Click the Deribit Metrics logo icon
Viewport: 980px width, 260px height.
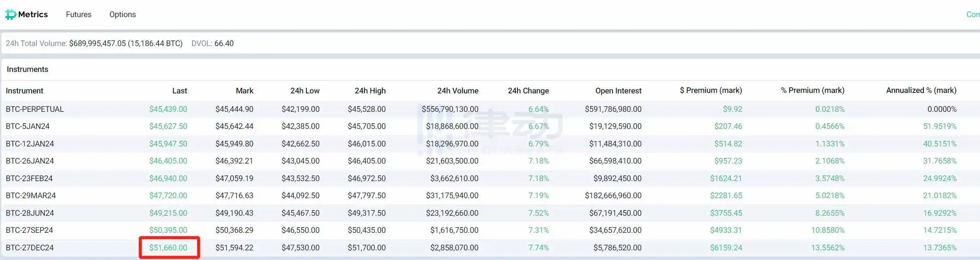pyautogui.click(x=11, y=14)
